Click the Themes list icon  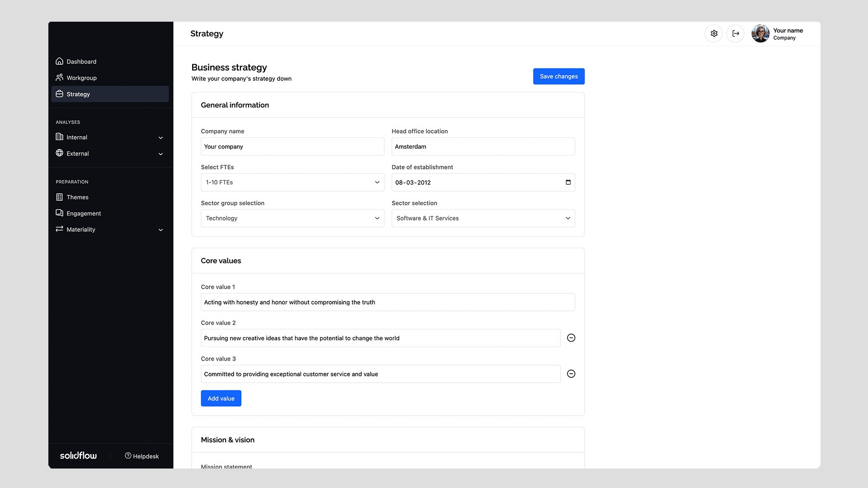[59, 197]
